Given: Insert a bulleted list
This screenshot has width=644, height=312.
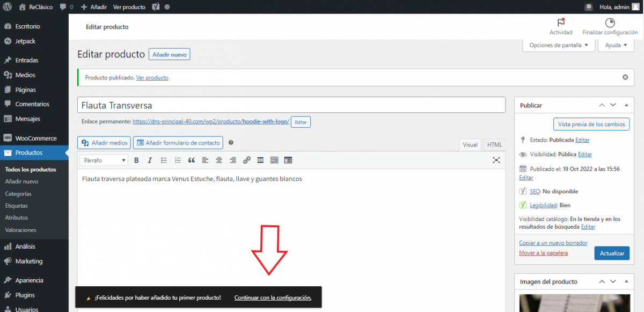Looking at the screenshot, I should pyautogui.click(x=164, y=160).
